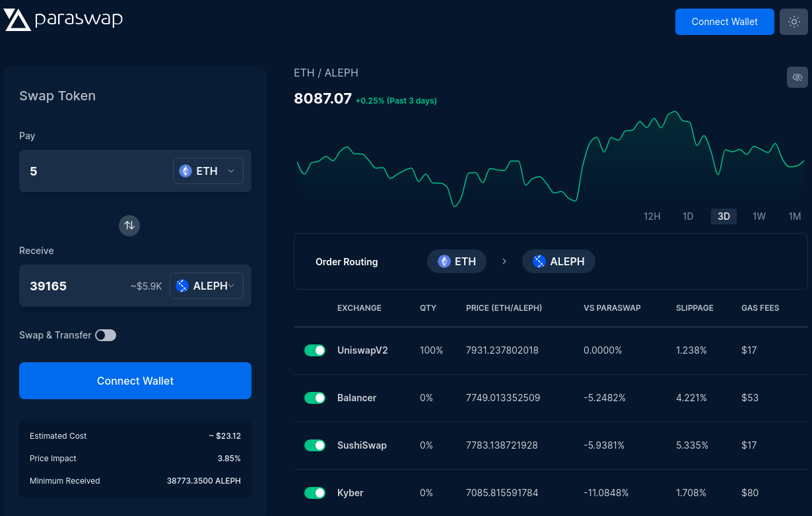The width and height of the screenshot is (812, 516).
Task: Click the ALEPH chip in Order Routing
Action: pyautogui.click(x=558, y=261)
